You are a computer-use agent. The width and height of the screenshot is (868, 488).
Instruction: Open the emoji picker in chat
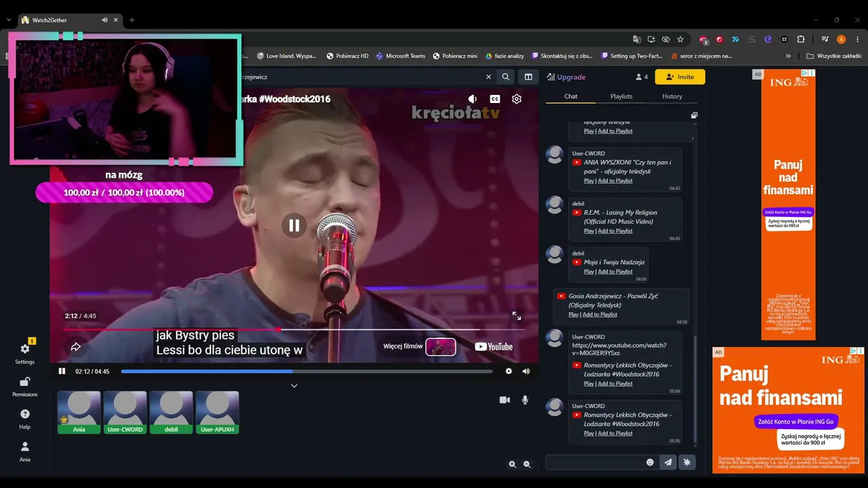650,462
